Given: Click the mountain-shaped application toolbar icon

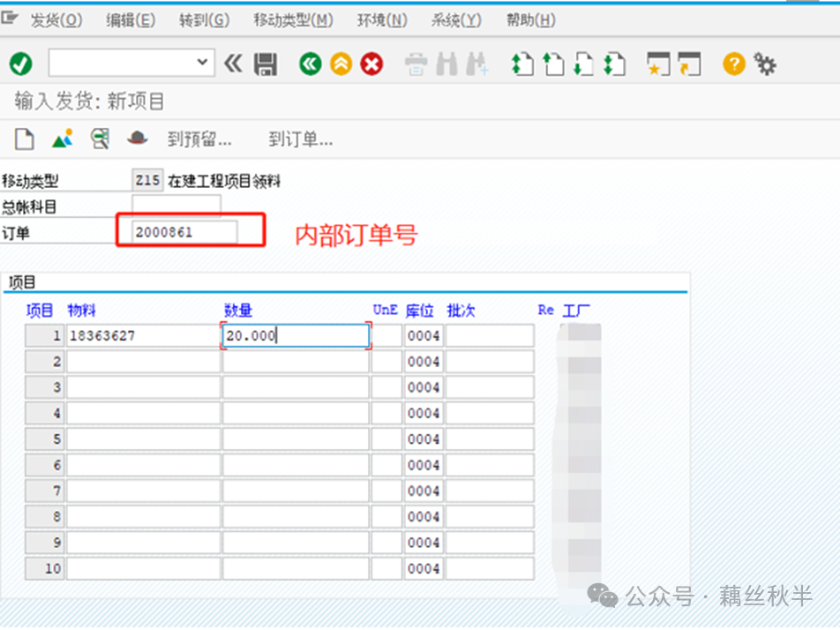Looking at the screenshot, I should click(63, 139).
